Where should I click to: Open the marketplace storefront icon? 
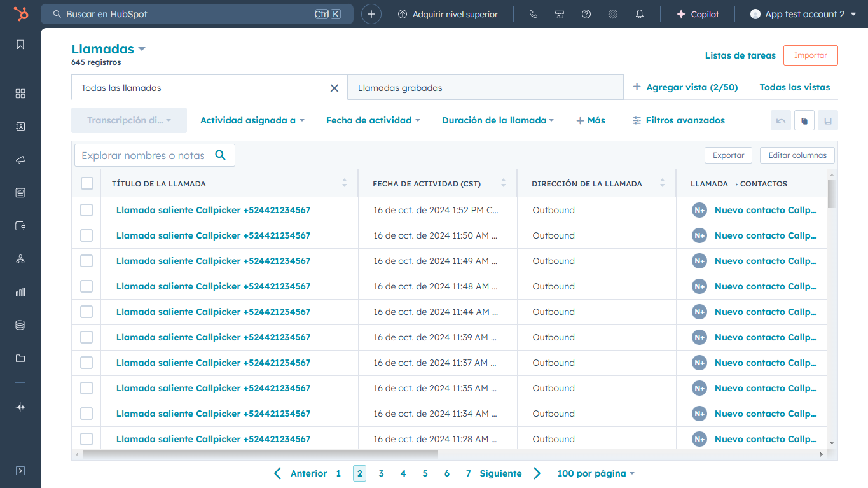560,14
